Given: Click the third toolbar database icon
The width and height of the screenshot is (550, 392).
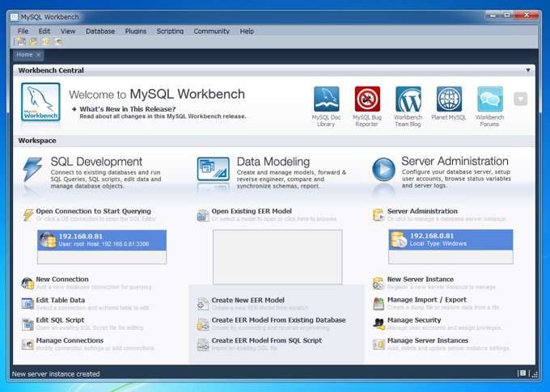Looking at the screenshot, I should [45, 41].
